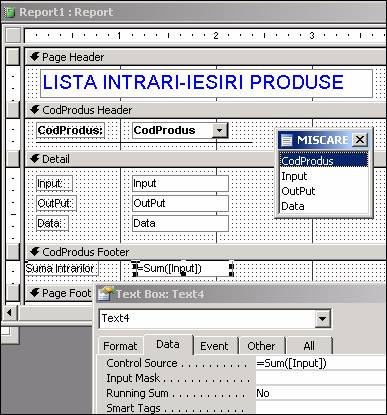Switch to the Event tab

[x=214, y=346]
